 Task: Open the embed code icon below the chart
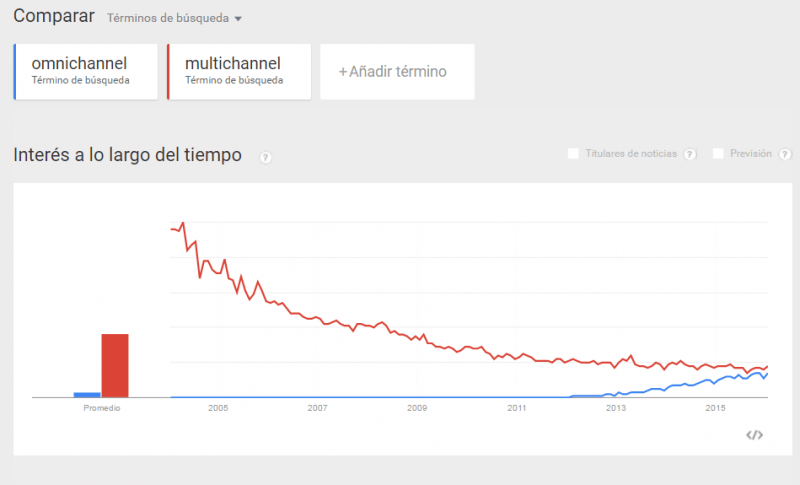coord(755,435)
